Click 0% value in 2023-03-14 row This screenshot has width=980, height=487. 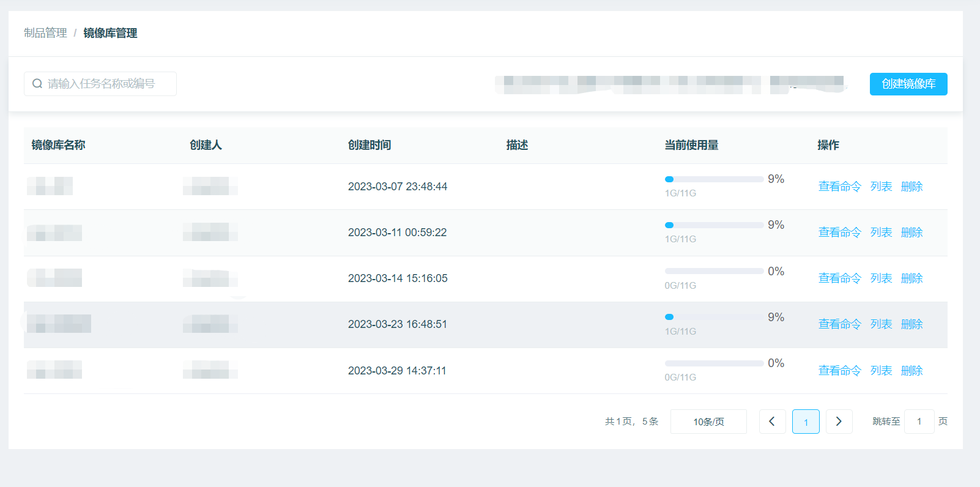pyautogui.click(x=776, y=271)
